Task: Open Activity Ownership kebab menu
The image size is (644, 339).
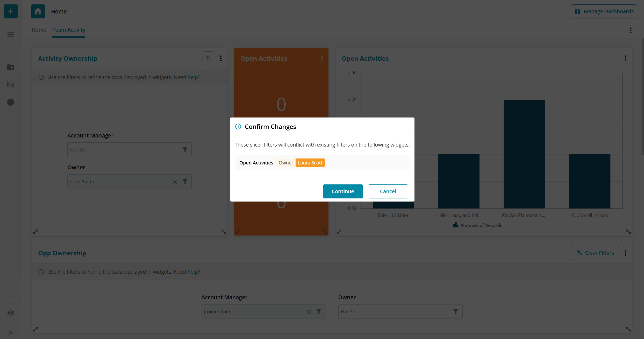Action: point(221,58)
